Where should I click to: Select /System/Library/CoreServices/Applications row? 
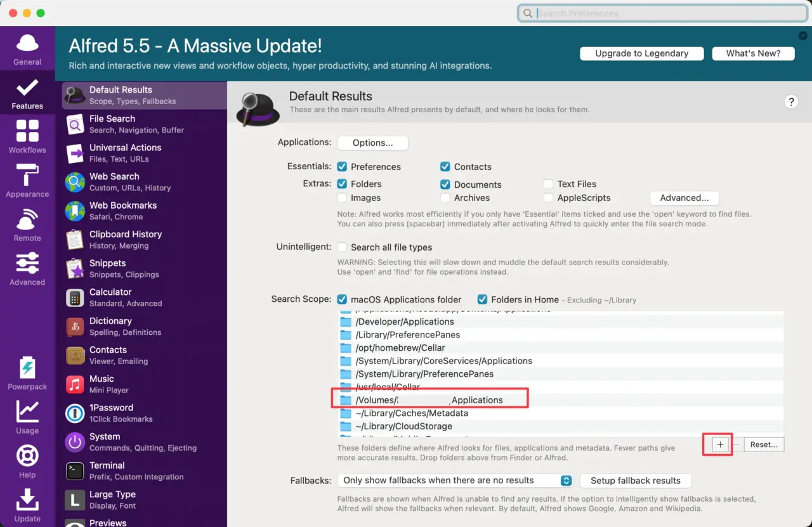pos(560,361)
